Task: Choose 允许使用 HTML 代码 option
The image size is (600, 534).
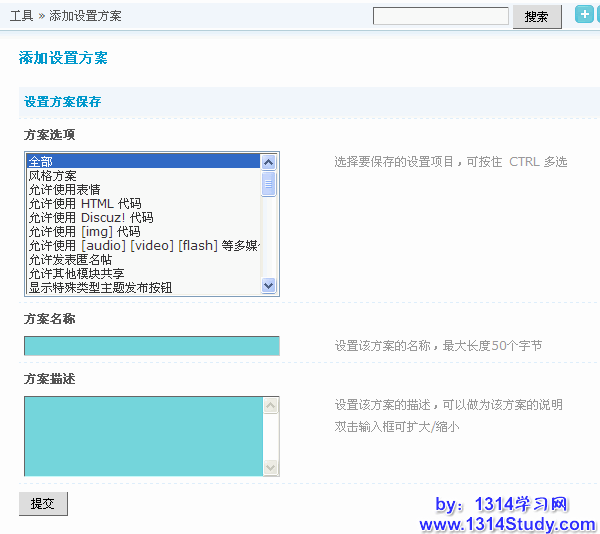Action: [143, 203]
